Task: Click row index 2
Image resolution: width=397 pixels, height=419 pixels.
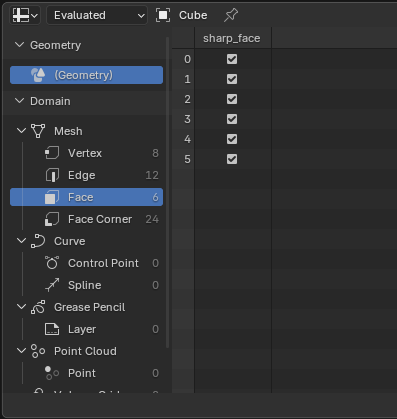Action: (187, 99)
